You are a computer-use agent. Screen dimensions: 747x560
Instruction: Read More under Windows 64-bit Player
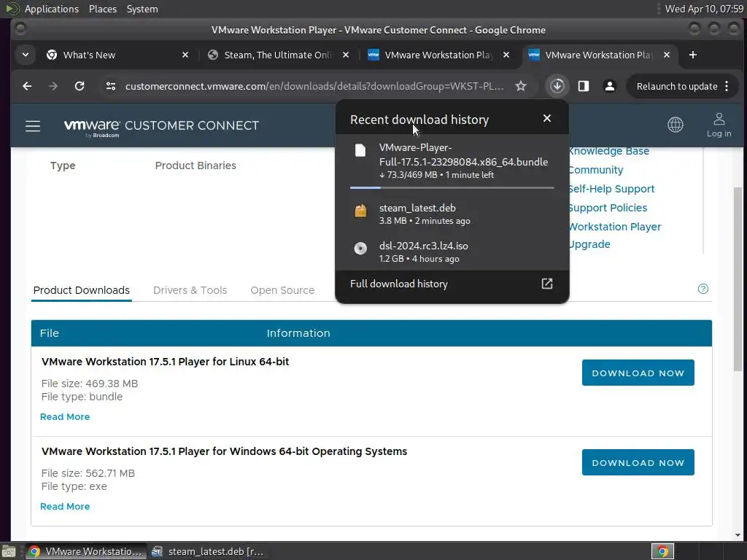click(65, 506)
